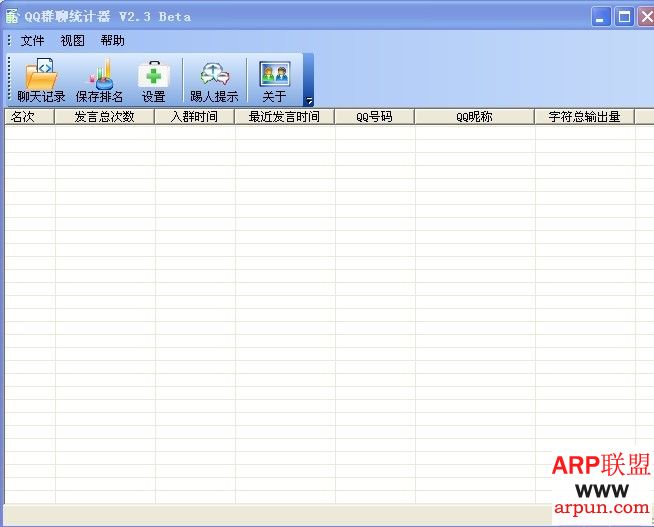Image resolution: width=654 pixels, height=527 pixels.
Task: Click the toolbar drag handle grip
Action: (9, 79)
